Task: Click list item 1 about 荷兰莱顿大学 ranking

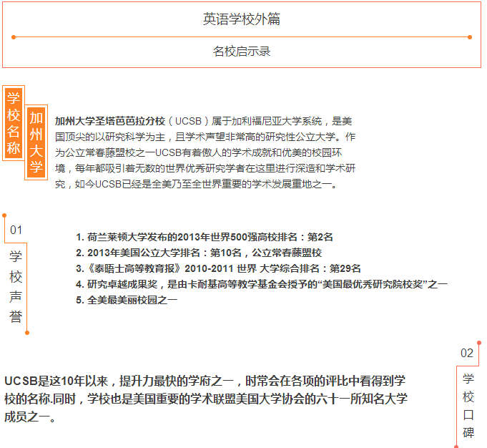Action: coord(205,237)
